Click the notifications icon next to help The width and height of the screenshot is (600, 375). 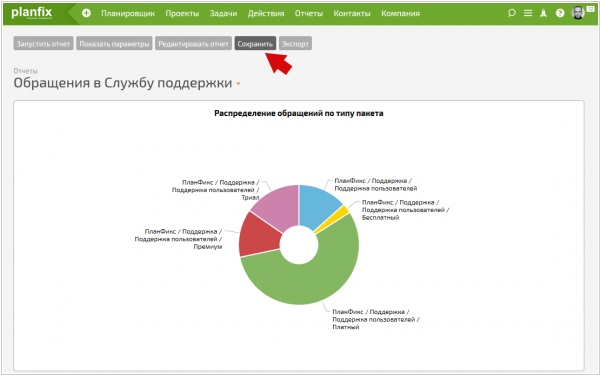[x=543, y=13]
